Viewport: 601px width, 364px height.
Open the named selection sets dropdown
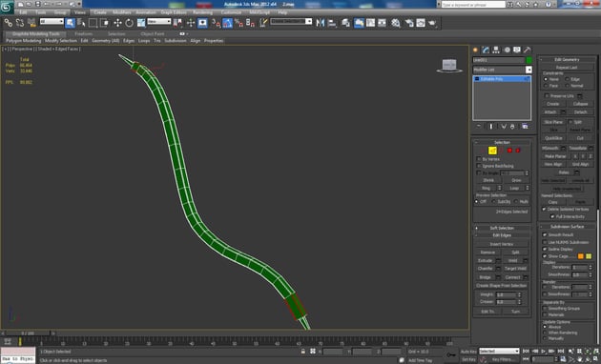pyautogui.click(x=291, y=22)
